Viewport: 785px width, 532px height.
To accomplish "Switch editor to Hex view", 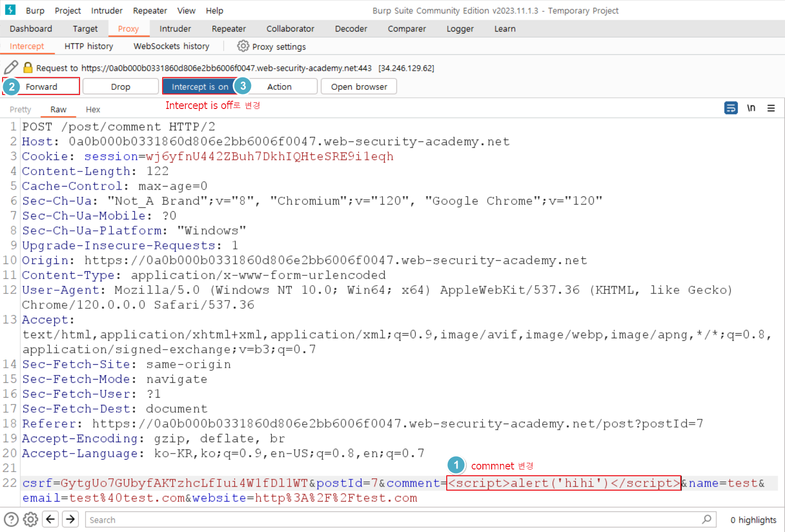I will point(93,109).
